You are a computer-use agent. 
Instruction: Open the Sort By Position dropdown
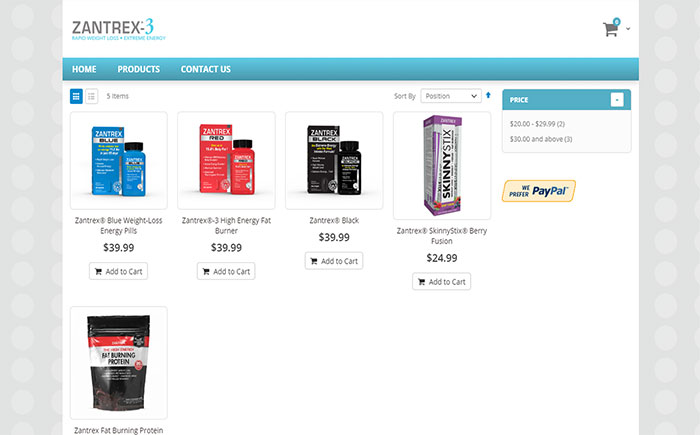[x=451, y=96]
